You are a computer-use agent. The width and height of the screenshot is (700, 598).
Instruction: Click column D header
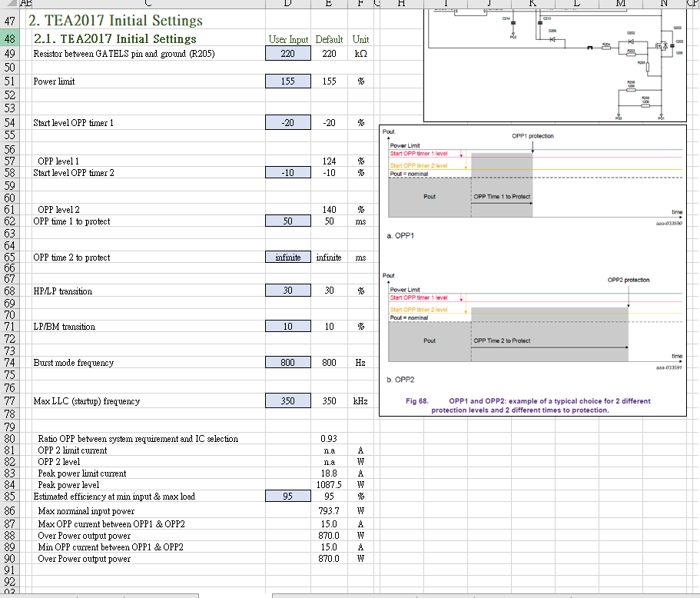288,4
